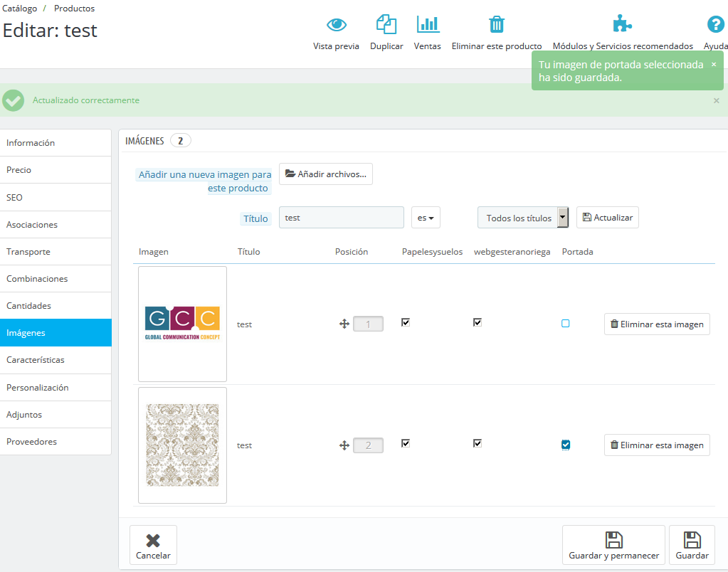Click position field showing 1

(x=368, y=324)
